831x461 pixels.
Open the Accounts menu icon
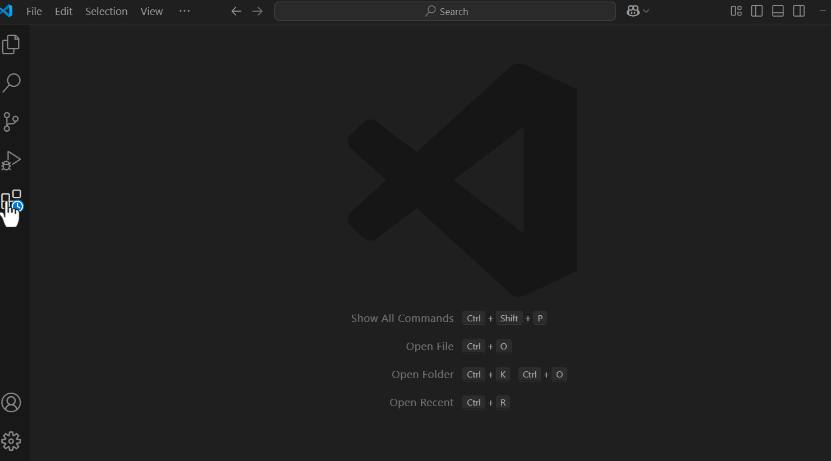coord(11,403)
